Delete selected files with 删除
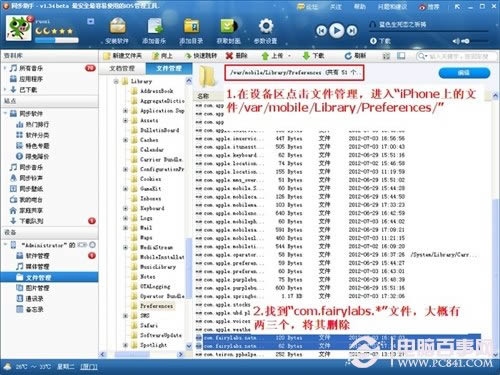 pos(236,56)
